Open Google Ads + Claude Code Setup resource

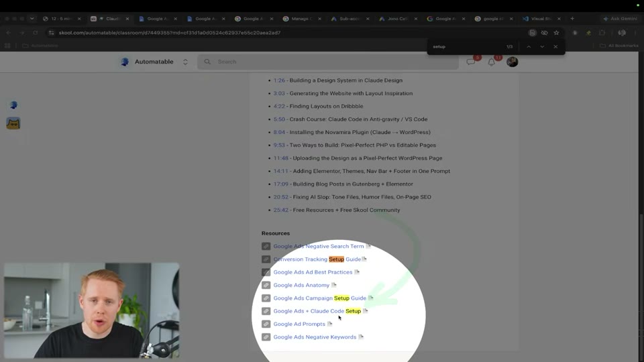point(317,311)
